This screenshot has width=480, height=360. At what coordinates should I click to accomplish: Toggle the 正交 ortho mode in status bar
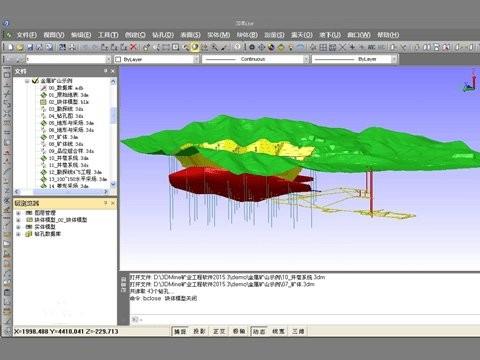coord(219,331)
